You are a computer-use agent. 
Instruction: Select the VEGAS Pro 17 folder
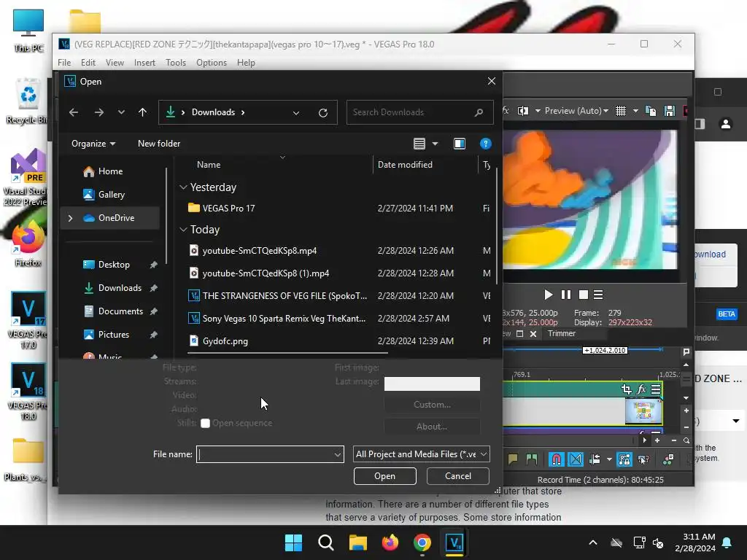click(x=228, y=209)
